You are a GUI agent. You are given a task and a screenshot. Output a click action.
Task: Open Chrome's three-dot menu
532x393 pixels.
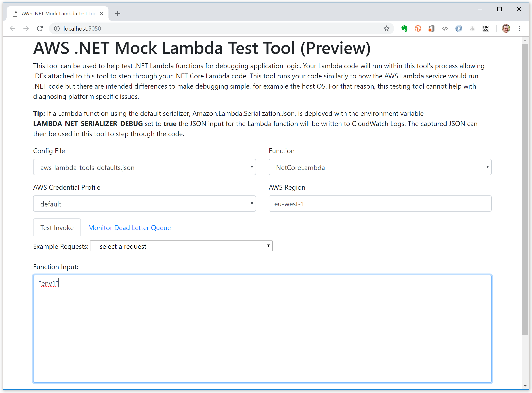click(x=520, y=28)
